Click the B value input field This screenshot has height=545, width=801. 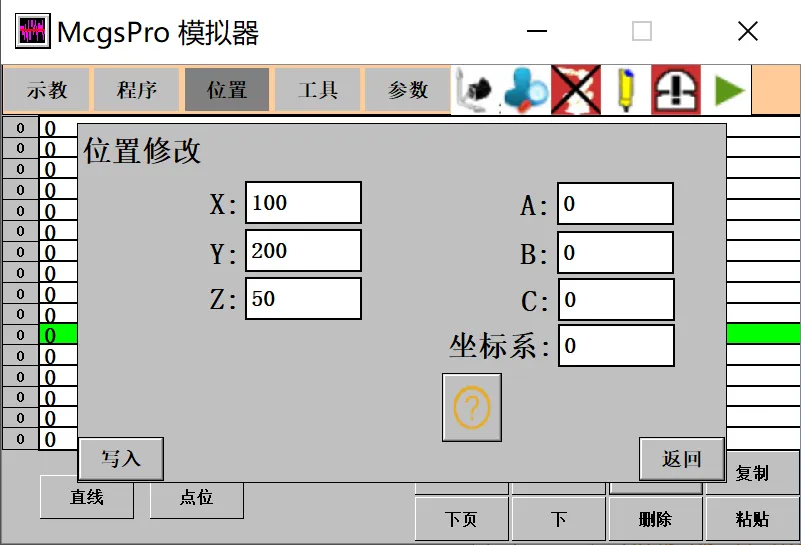pos(616,252)
